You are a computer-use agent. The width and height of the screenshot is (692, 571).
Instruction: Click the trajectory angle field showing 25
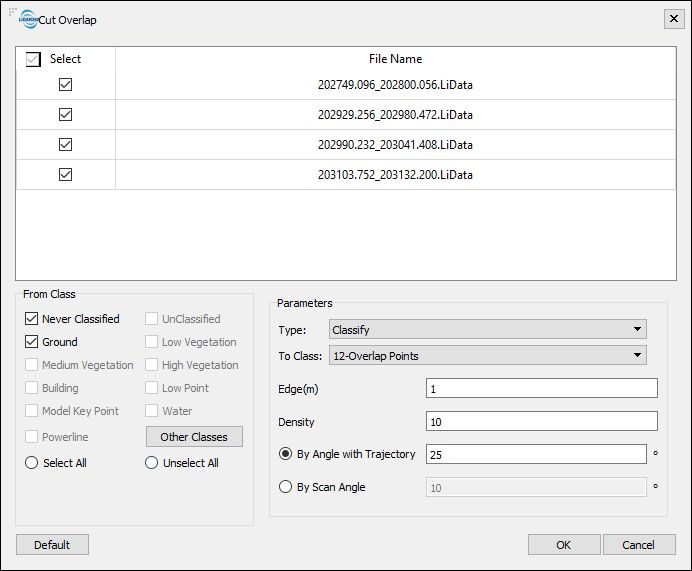coord(536,454)
